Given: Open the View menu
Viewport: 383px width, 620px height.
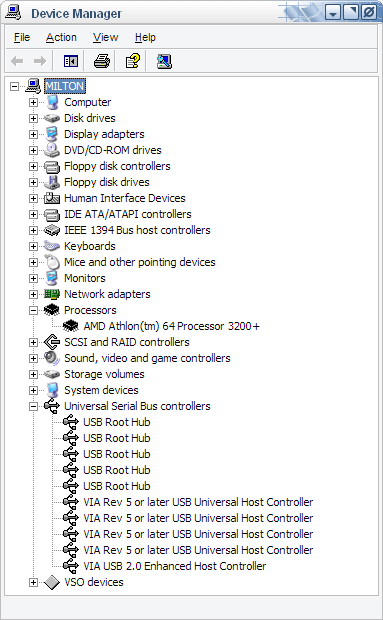Looking at the screenshot, I should 106,38.
